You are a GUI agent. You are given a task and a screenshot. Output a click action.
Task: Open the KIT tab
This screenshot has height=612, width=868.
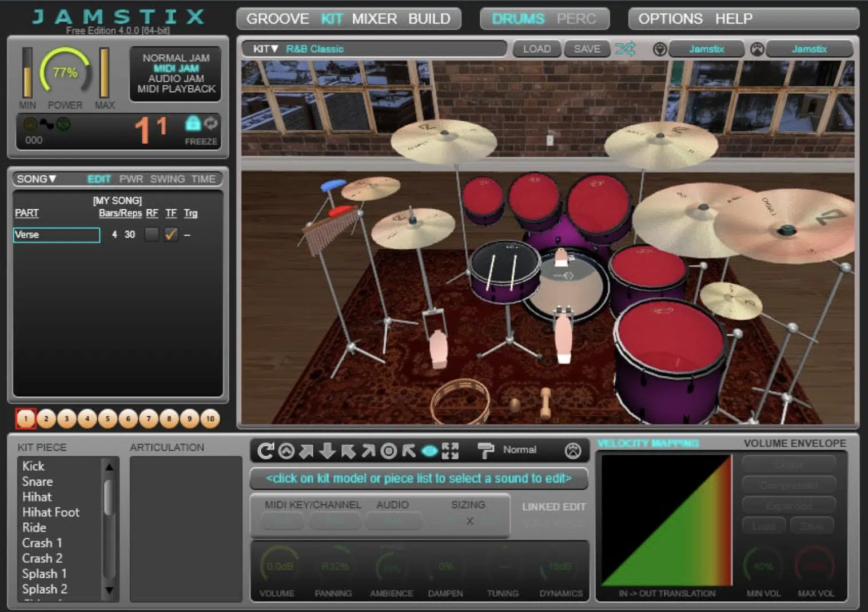(x=332, y=19)
